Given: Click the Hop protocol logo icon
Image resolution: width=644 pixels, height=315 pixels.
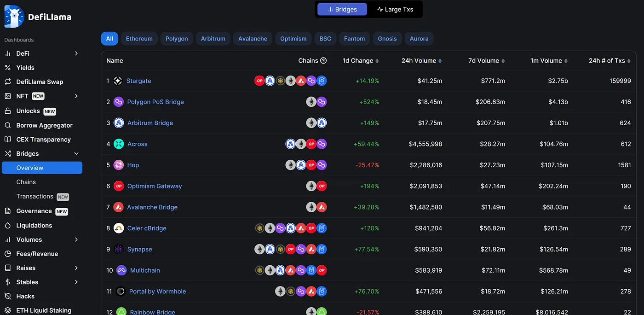Looking at the screenshot, I should 119,165.
